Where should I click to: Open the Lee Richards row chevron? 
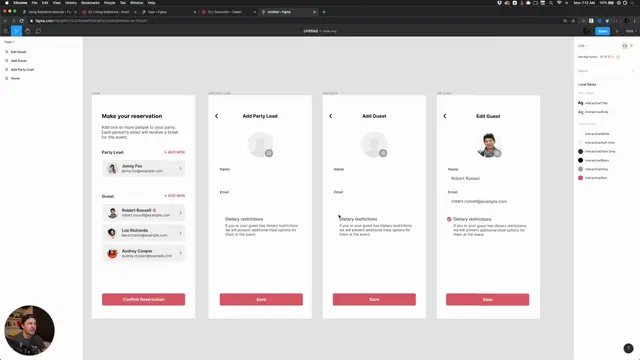180,233
